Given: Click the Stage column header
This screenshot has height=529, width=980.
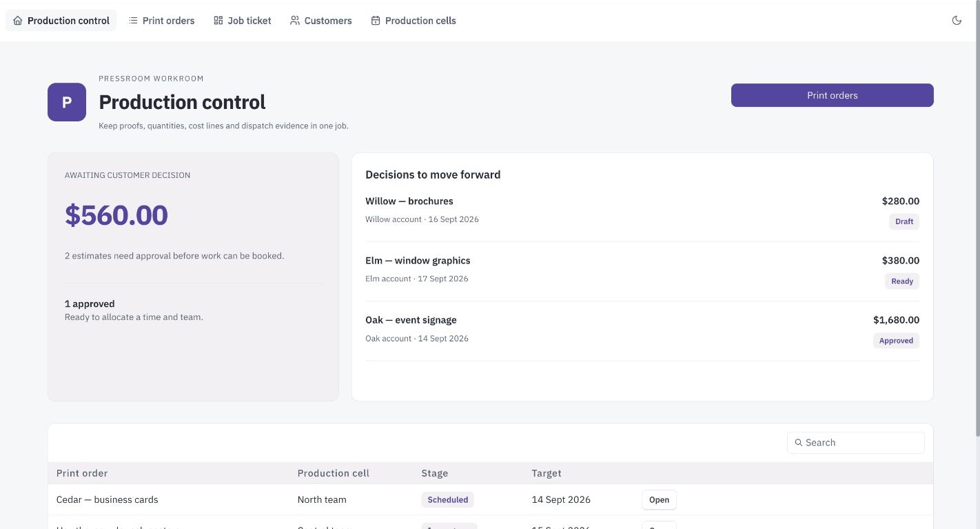Looking at the screenshot, I should coord(435,473).
